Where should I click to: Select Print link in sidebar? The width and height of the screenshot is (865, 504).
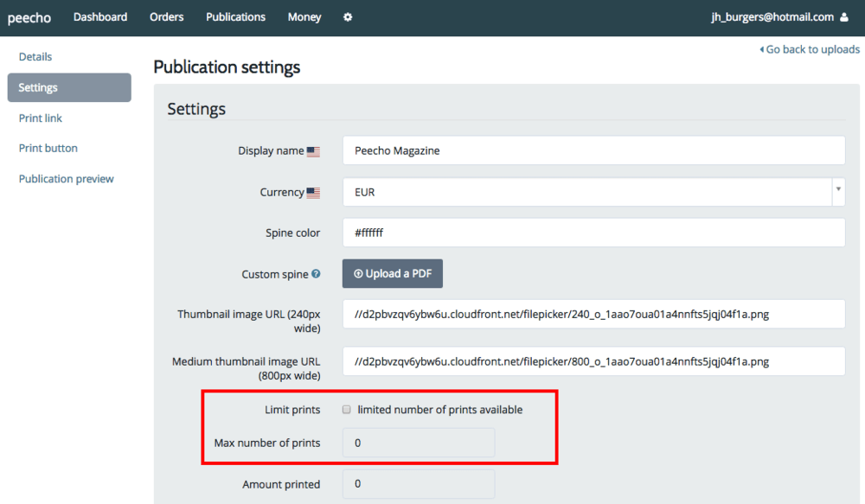tap(41, 118)
